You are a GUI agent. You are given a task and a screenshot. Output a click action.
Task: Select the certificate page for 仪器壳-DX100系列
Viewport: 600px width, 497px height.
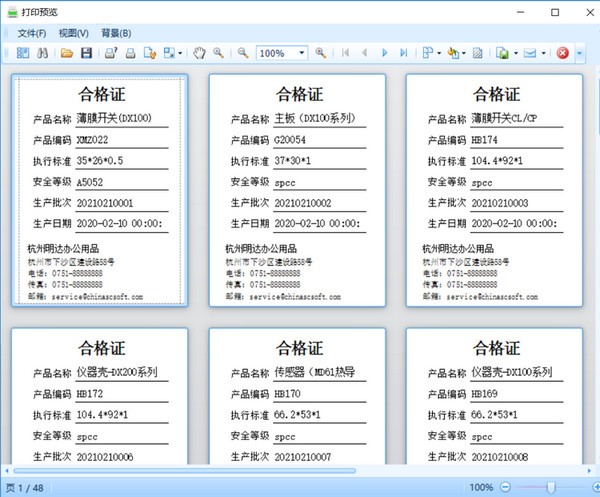(x=494, y=396)
